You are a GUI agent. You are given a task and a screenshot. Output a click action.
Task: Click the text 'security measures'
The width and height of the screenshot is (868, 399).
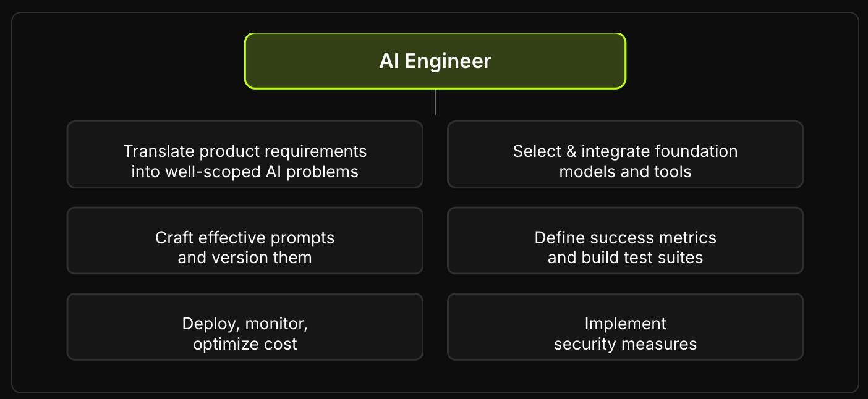[625, 344]
